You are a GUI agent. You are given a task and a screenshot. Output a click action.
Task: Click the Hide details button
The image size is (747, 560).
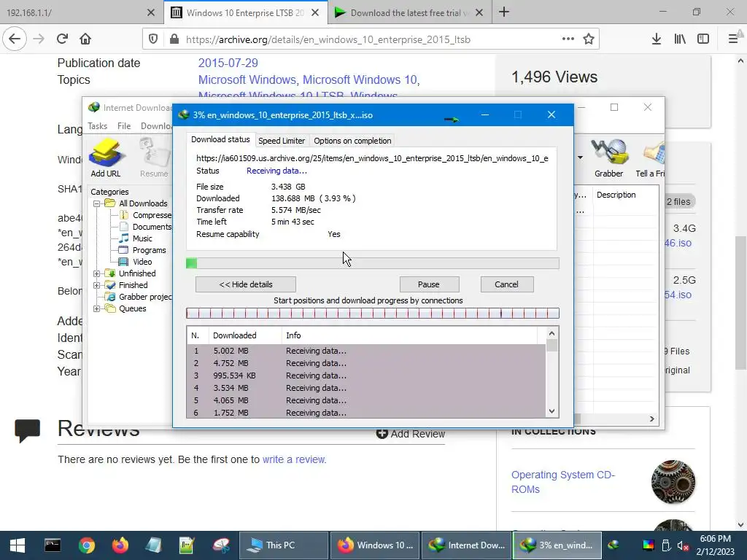point(246,284)
